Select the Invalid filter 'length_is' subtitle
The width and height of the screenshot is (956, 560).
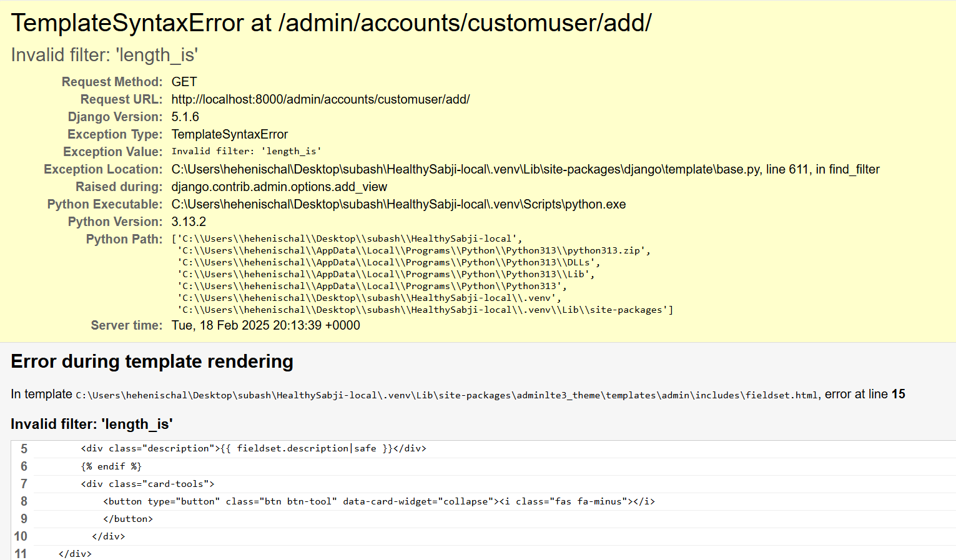click(104, 55)
